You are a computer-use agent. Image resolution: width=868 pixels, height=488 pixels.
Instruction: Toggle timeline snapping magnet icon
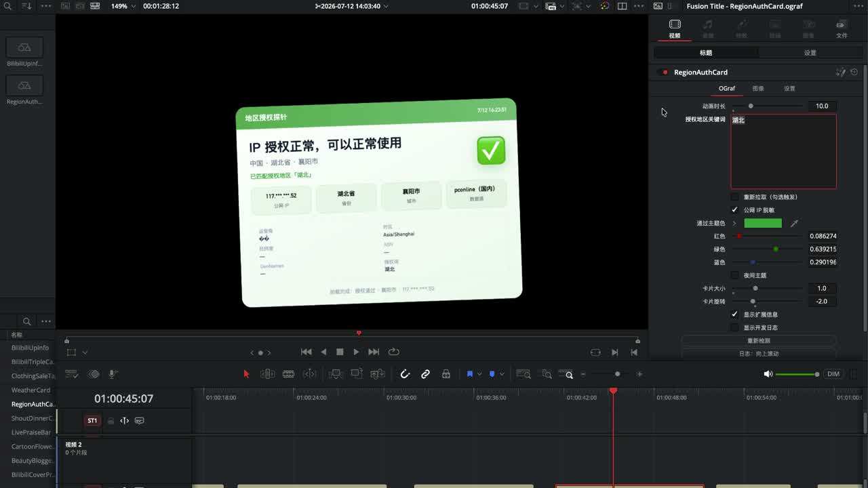(x=405, y=373)
